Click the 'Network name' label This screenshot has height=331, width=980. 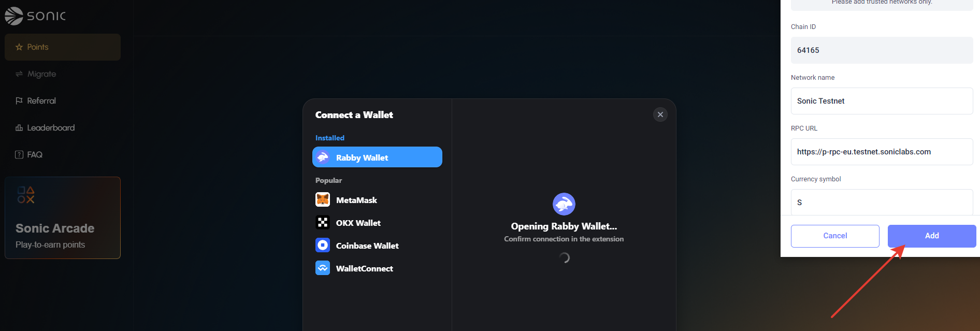click(813, 78)
